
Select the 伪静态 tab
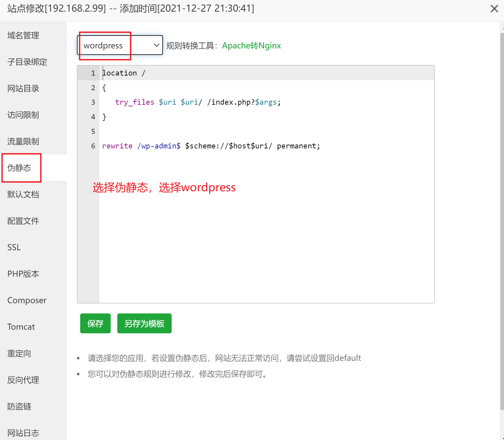(x=33, y=168)
